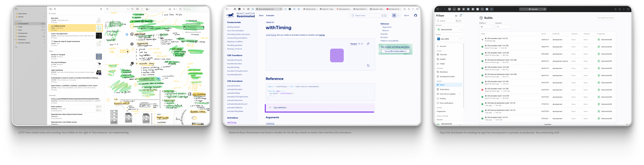This screenshot has width=644, height=165.
Task: Insert a checklist in Notes
Action: (x=133, y=9)
